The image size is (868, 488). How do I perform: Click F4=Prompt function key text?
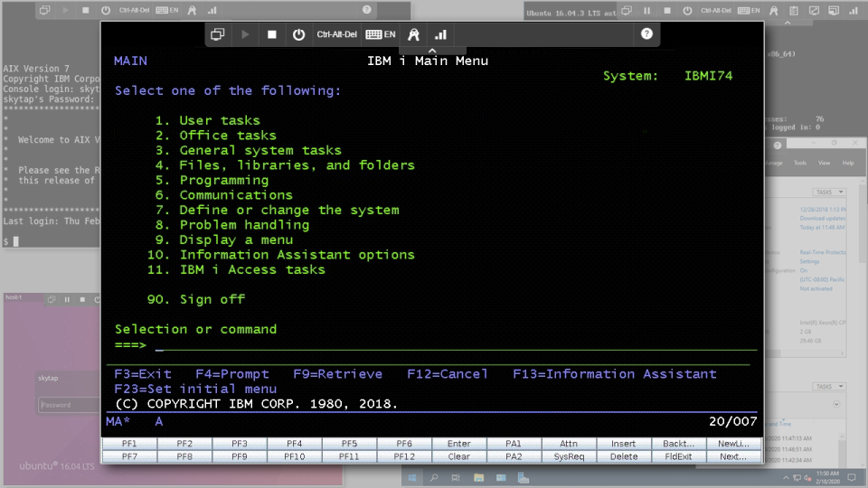click(232, 374)
